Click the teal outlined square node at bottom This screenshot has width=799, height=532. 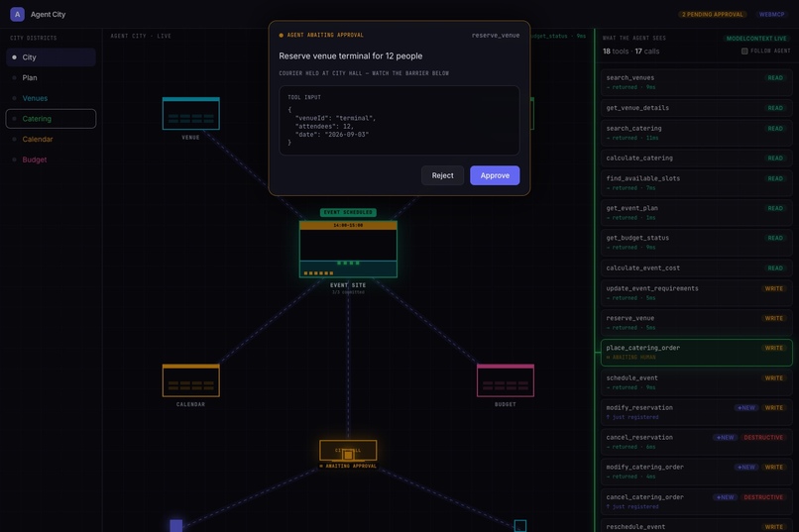point(520,525)
